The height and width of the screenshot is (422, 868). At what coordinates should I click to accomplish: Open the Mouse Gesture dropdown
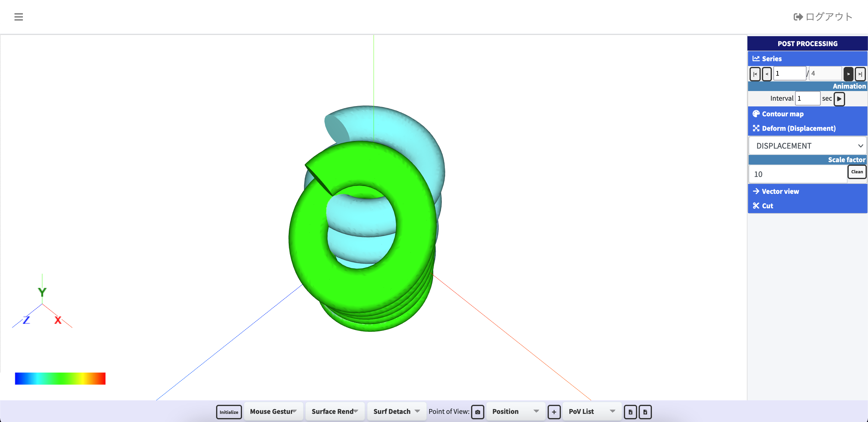[x=273, y=411]
